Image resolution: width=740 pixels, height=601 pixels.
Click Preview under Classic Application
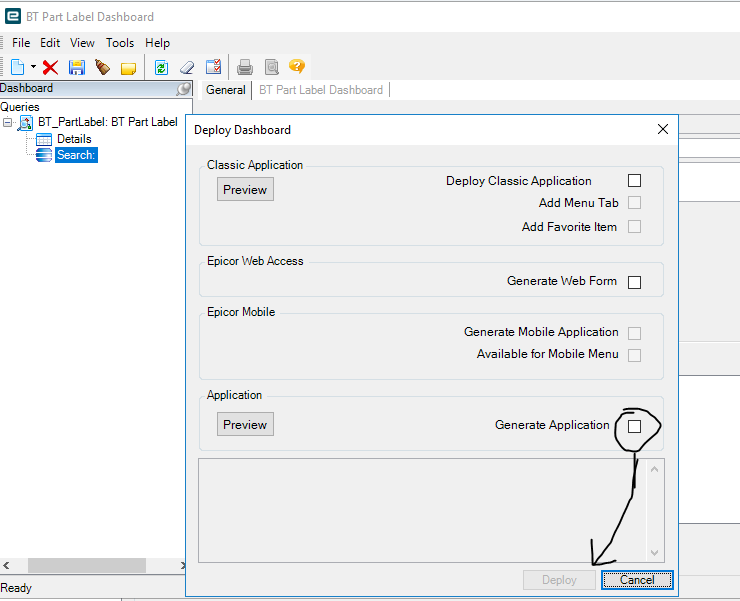tap(245, 189)
